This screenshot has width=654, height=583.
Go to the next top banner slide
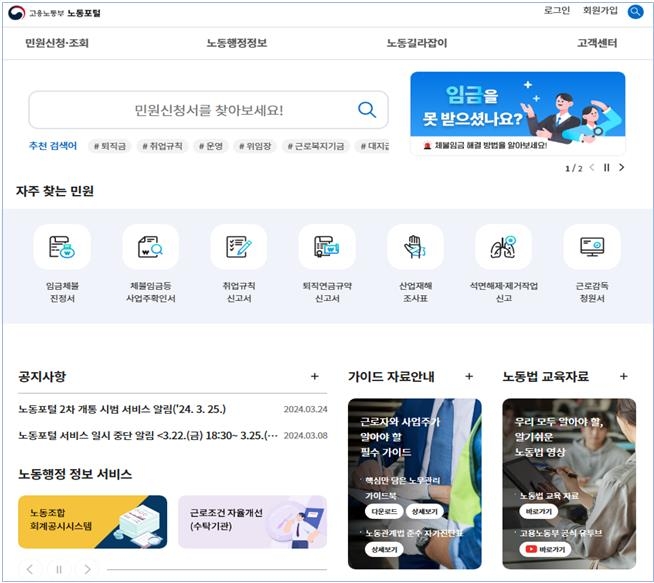621,168
